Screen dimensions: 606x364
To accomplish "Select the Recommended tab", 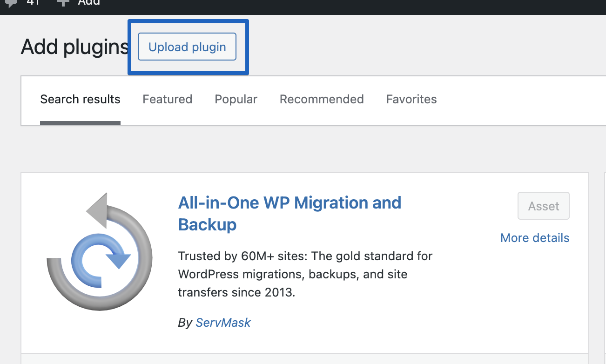I will pyautogui.click(x=322, y=99).
